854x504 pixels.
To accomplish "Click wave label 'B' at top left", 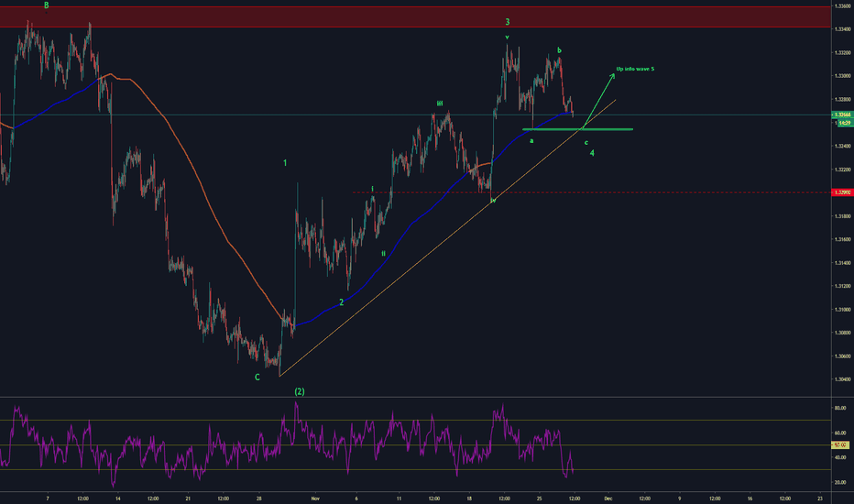I will pos(47,5).
